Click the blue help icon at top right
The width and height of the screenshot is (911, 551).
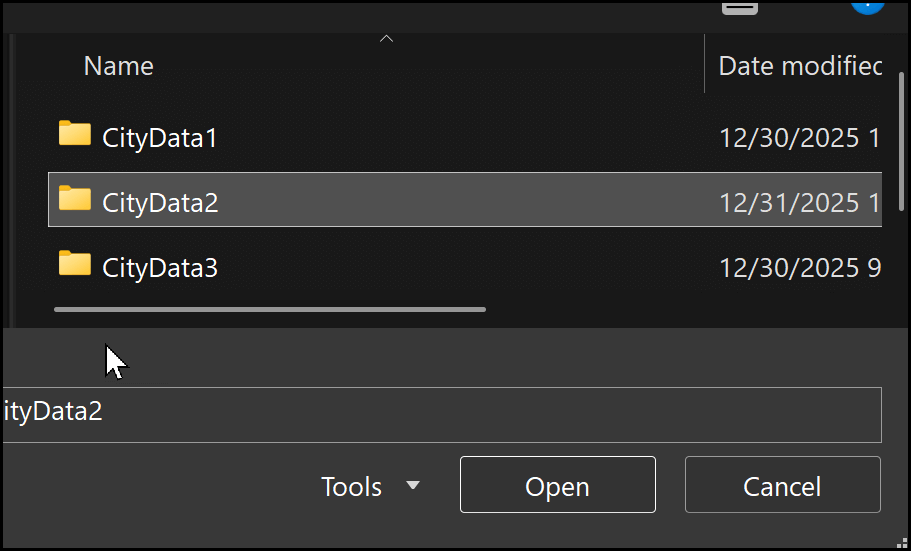(x=867, y=5)
